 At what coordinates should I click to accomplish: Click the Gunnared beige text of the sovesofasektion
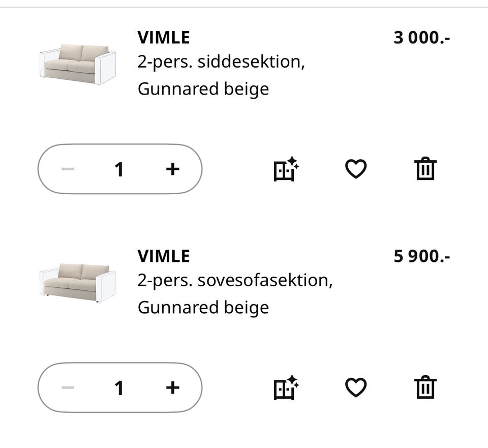202,307
